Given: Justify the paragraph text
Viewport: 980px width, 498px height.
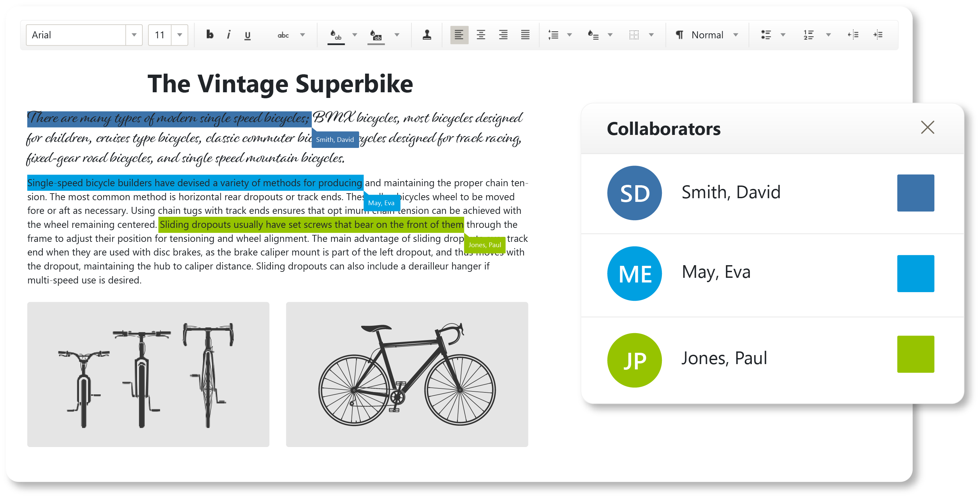Looking at the screenshot, I should [525, 35].
